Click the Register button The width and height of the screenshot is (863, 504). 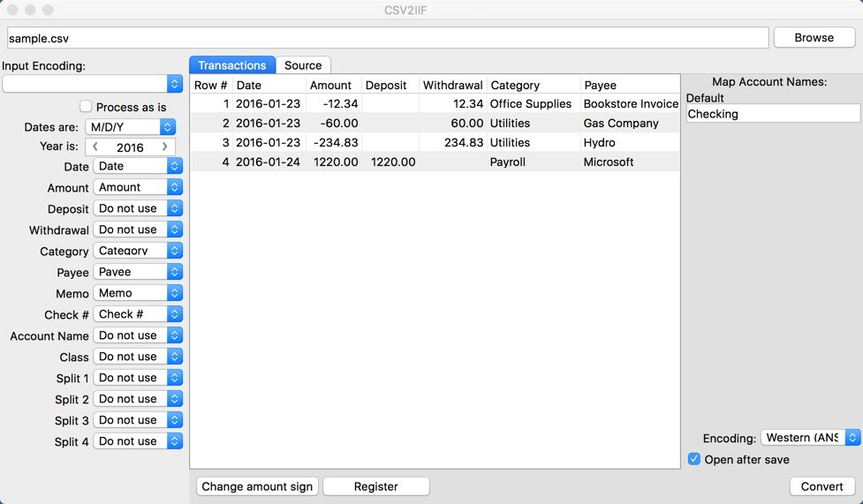coord(376,486)
